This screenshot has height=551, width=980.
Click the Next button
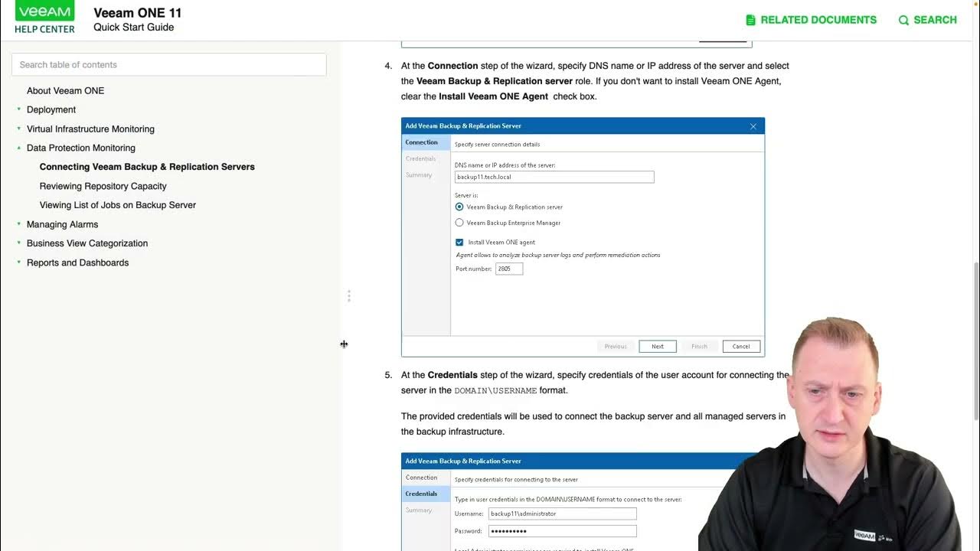tap(658, 347)
